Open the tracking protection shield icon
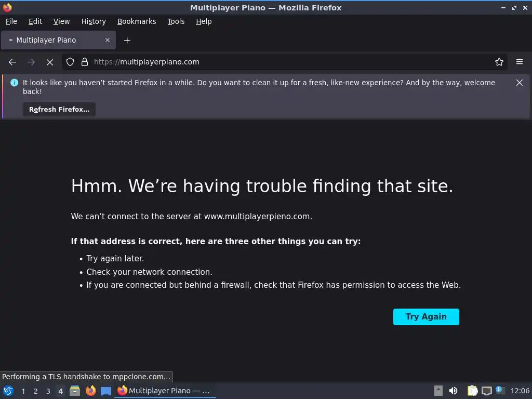Viewport: 532px width, 399px height. point(70,62)
